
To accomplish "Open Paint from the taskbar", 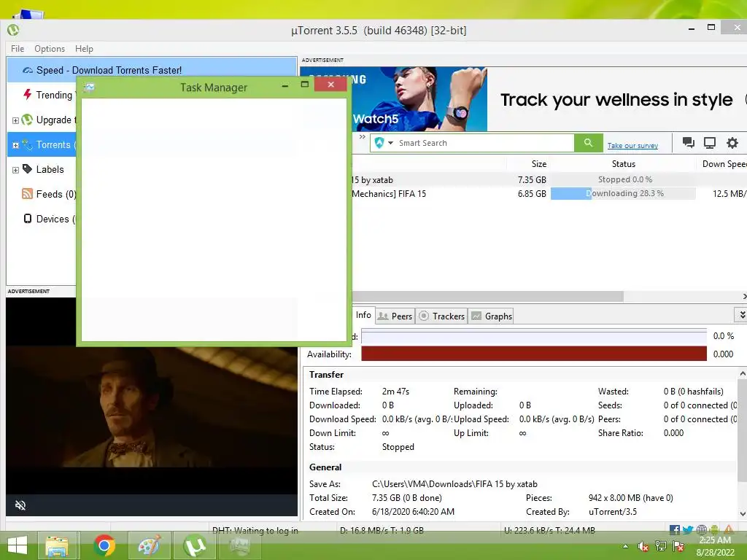I will coord(150,545).
